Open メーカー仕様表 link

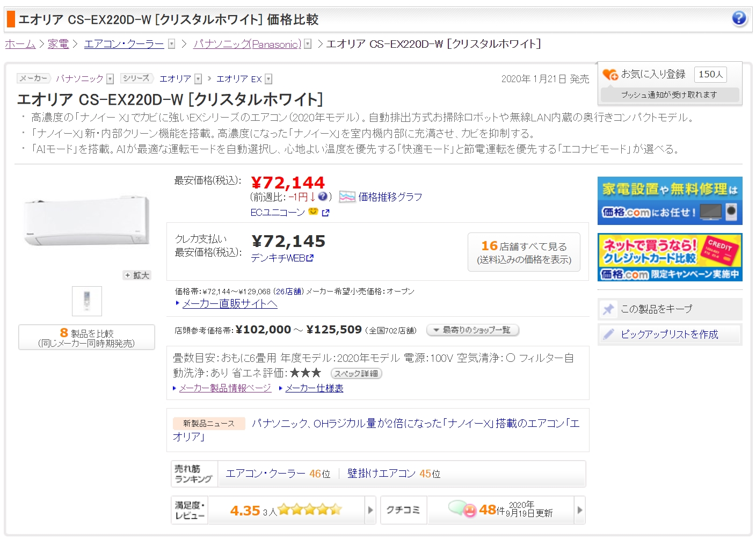click(x=314, y=388)
